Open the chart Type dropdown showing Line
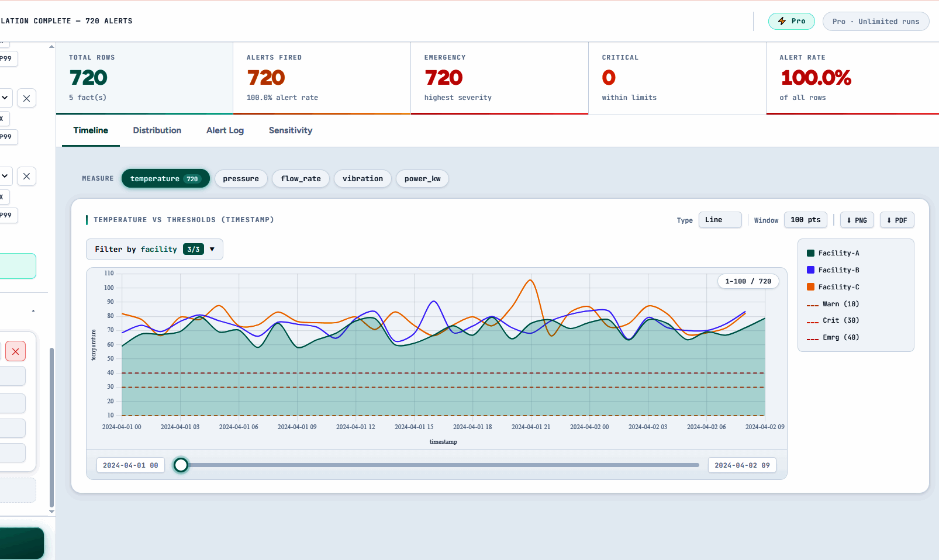The image size is (939, 560). coord(720,220)
